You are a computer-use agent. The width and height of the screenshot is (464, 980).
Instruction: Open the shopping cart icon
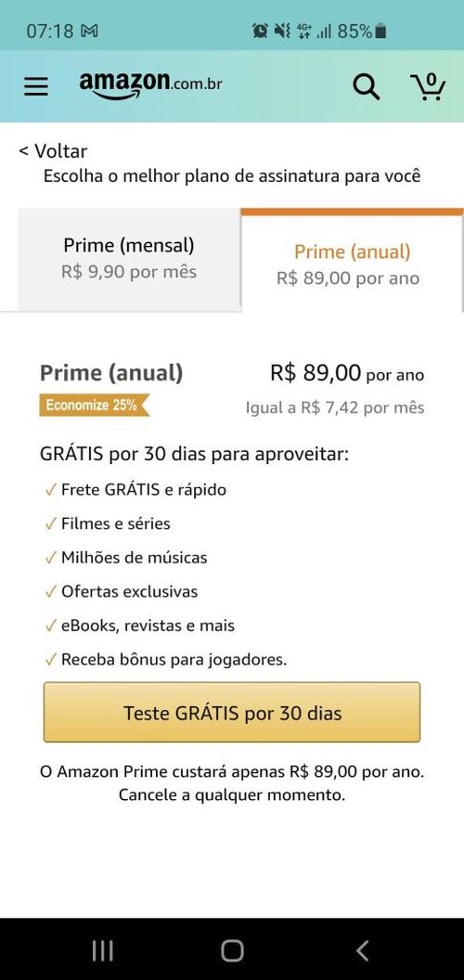(428, 86)
